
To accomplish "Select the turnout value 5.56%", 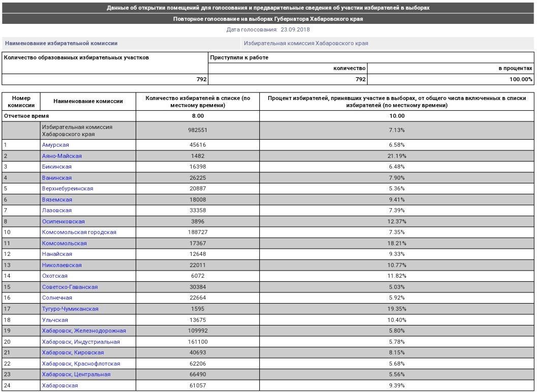I will click(396, 375).
